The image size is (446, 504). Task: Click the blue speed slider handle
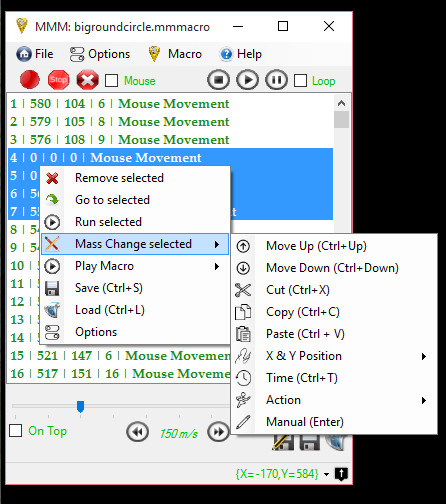click(x=80, y=406)
